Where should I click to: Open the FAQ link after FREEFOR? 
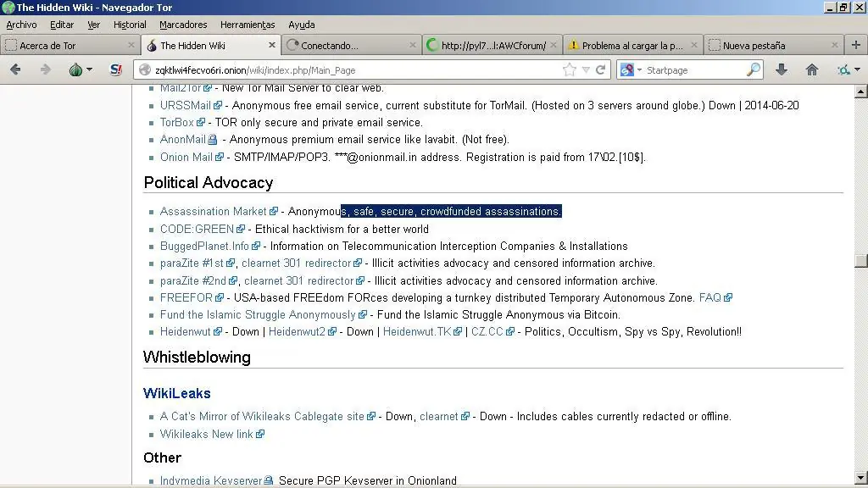click(x=710, y=297)
